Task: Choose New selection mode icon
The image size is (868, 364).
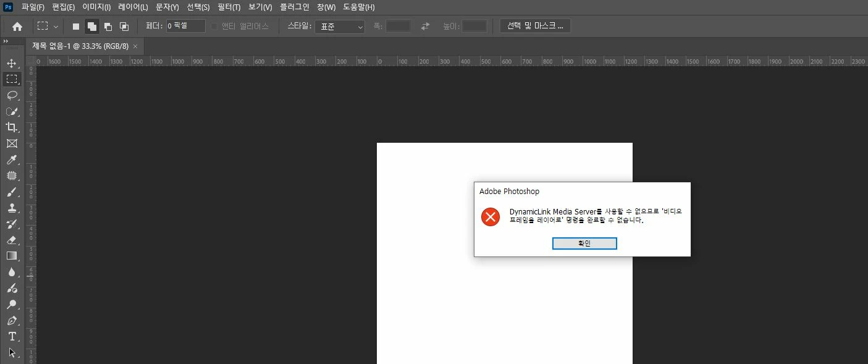Action: point(76,27)
